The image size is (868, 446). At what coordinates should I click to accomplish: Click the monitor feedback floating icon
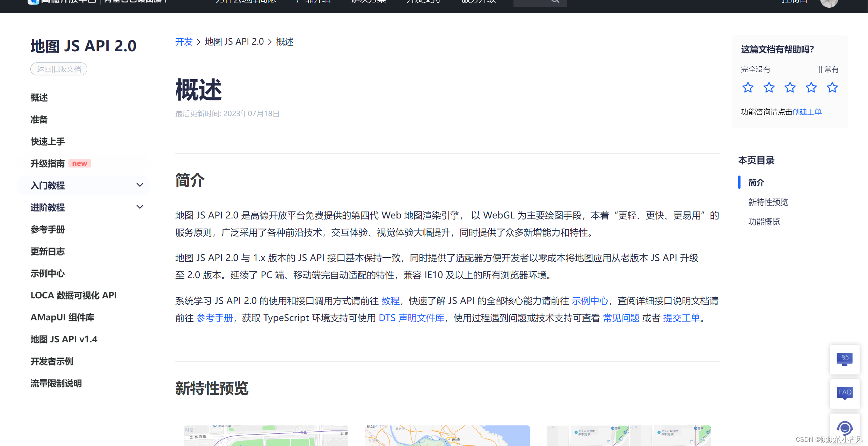845,359
